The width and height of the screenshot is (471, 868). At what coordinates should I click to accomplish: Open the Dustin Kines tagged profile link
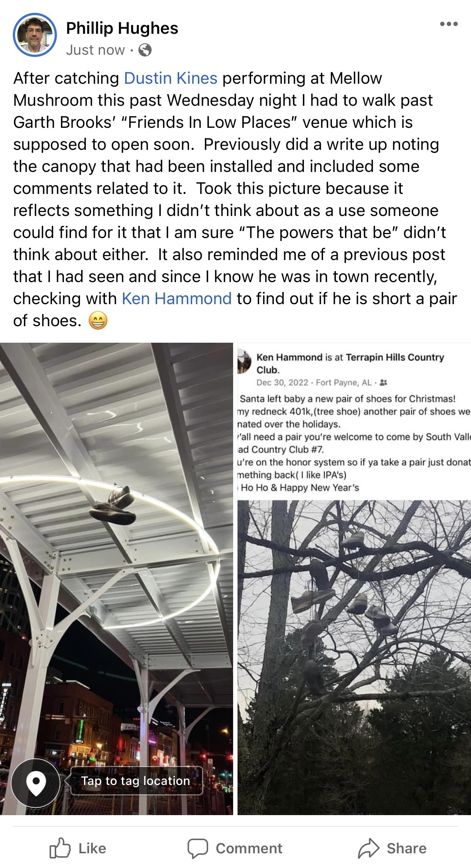coord(171,78)
